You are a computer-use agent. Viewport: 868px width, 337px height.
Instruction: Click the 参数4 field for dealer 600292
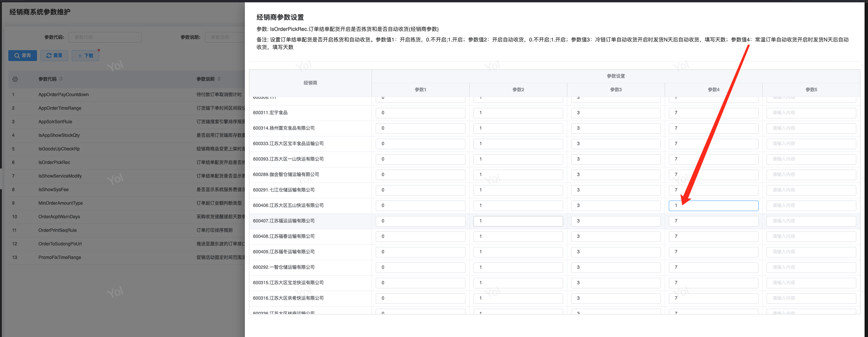pyautogui.click(x=713, y=267)
